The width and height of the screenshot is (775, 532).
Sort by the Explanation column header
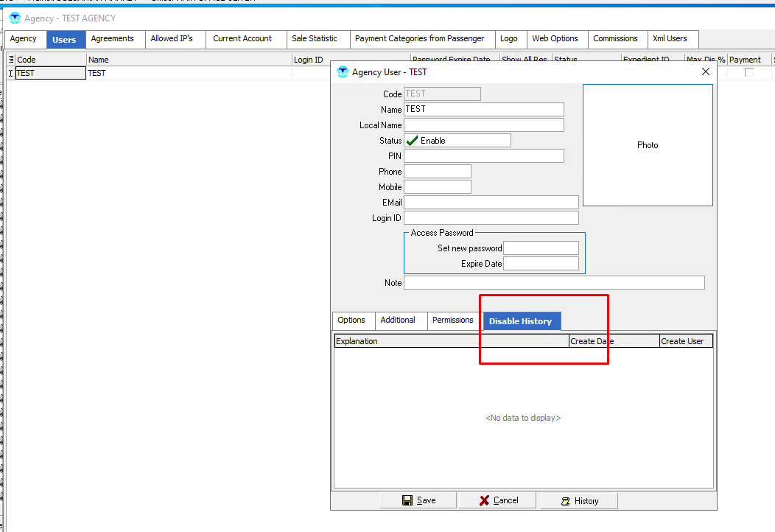click(451, 341)
